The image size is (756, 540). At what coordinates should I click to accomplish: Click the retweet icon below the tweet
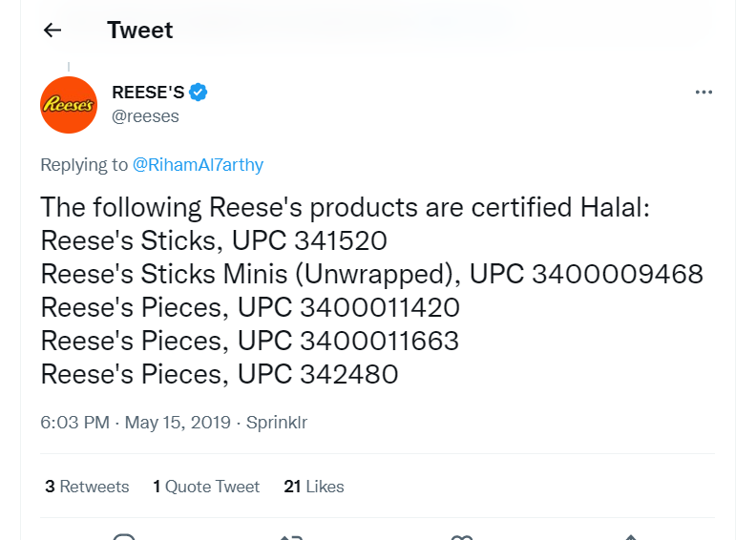point(291,536)
